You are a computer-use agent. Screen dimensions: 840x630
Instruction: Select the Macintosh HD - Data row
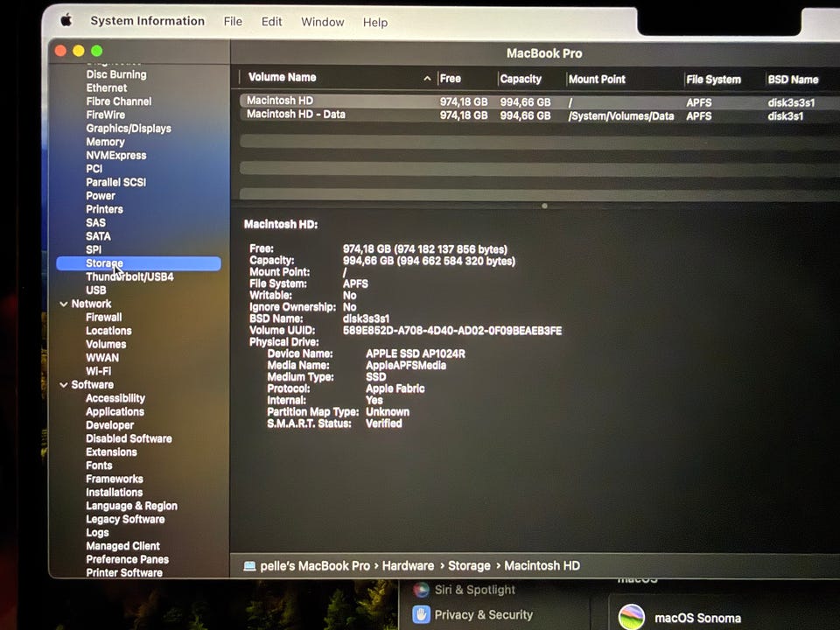pos(540,115)
